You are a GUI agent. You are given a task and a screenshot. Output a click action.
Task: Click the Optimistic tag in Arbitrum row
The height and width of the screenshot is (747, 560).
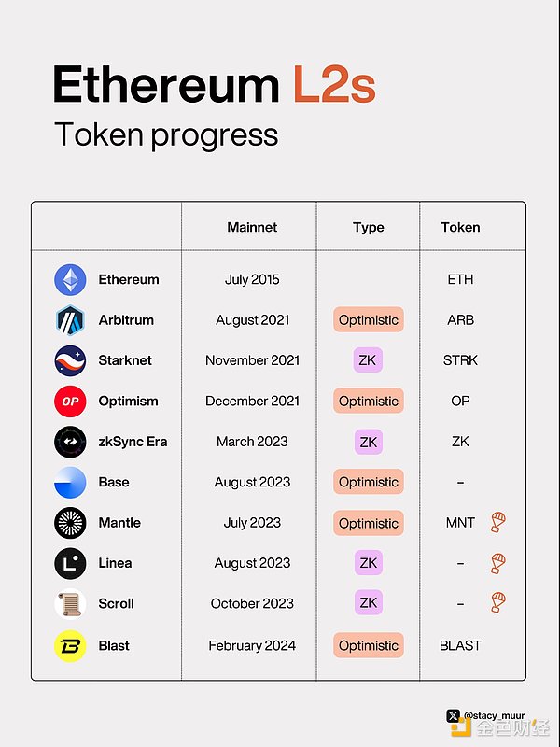click(x=369, y=319)
